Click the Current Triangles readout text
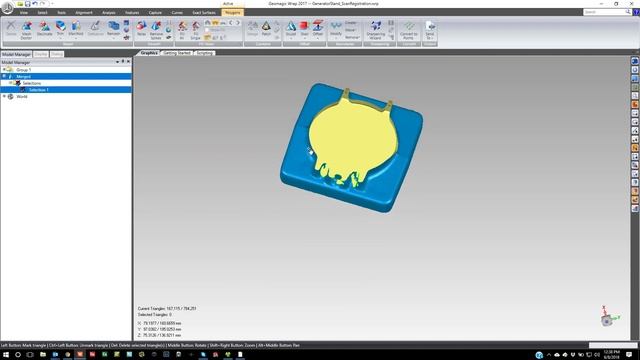 (x=167, y=309)
